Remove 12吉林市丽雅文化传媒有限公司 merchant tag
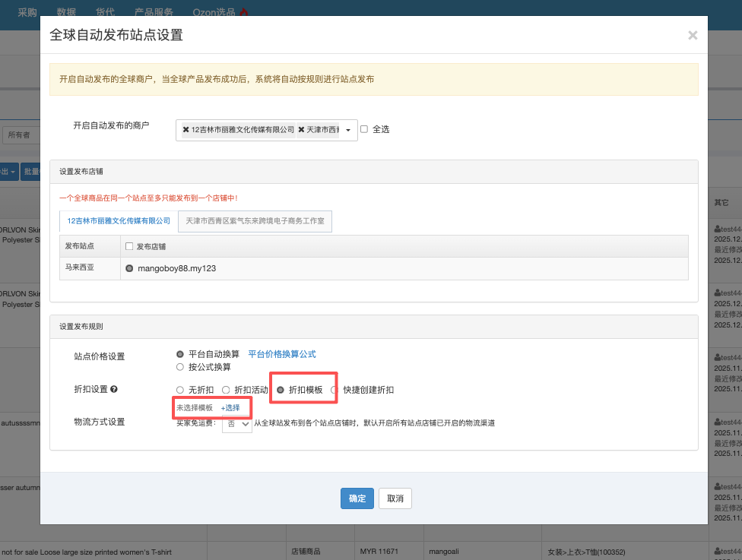Viewport: 742px width, 560px height. click(185, 130)
